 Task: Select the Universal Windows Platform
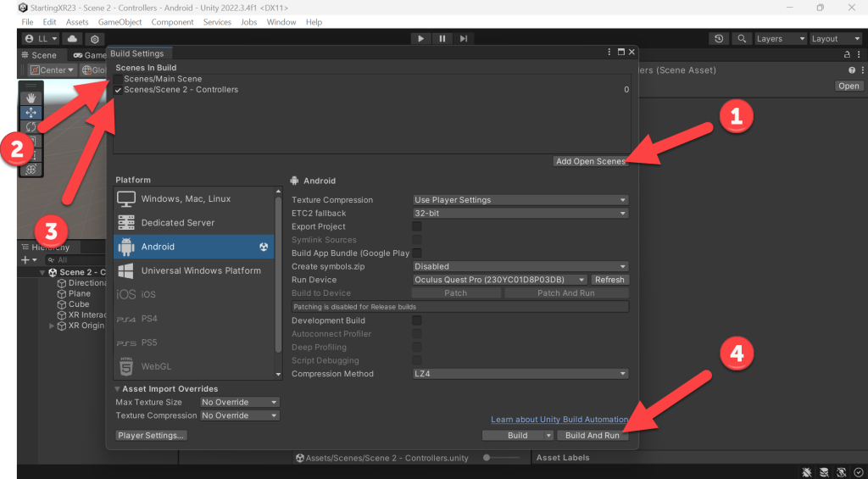[194, 270]
